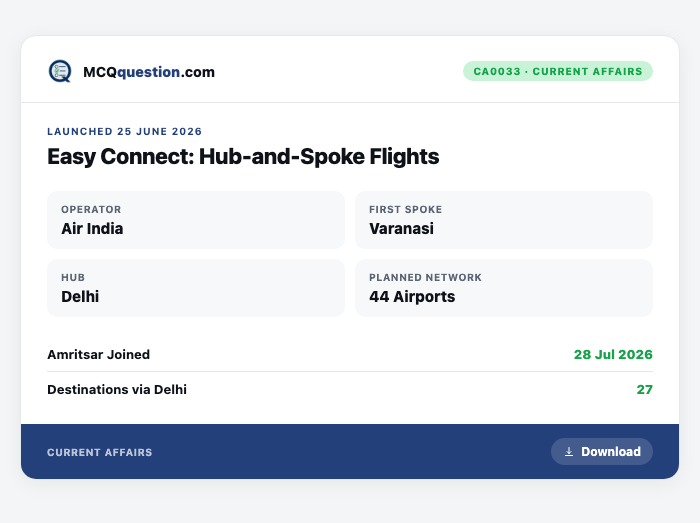Click the Destinations via Delhi row label
700x523 pixels.
pos(117,390)
